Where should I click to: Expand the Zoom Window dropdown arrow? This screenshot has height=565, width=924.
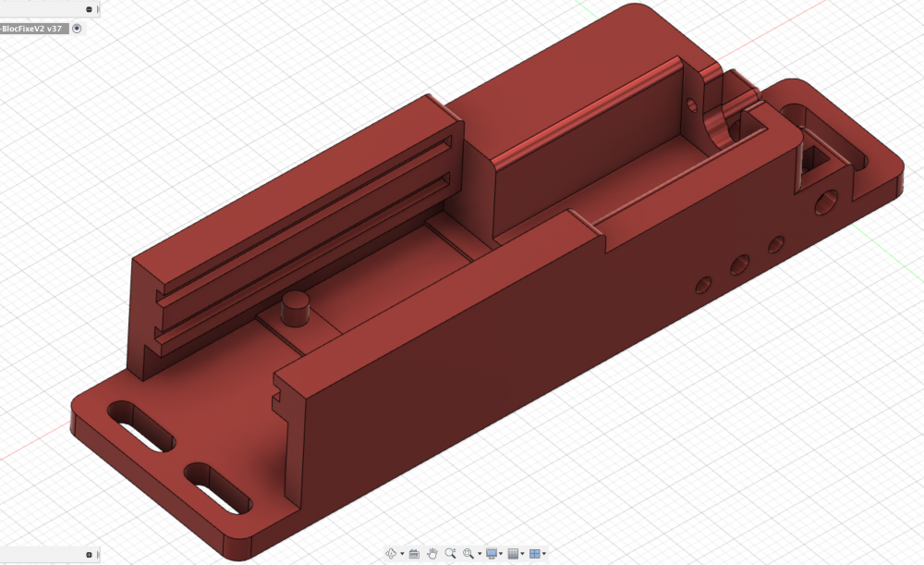pyautogui.click(x=479, y=554)
